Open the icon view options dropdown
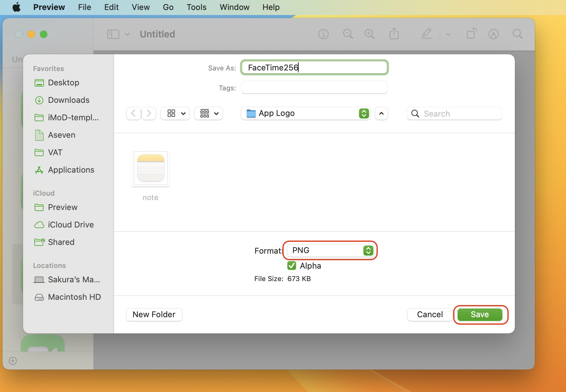This screenshot has height=392, width=566. [x=175, y=113]
